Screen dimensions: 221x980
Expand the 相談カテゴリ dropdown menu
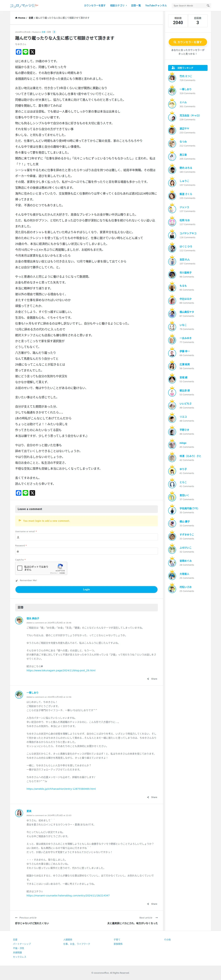[x=118, y=6]
